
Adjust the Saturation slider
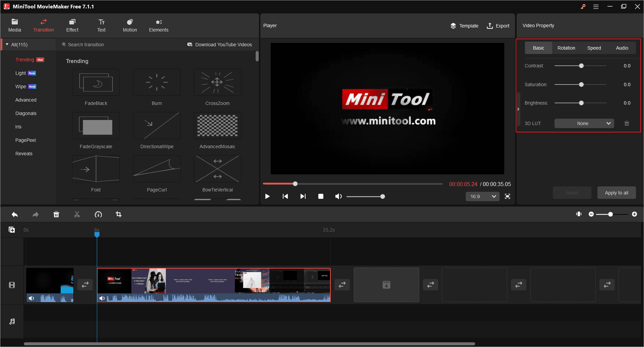580,84
